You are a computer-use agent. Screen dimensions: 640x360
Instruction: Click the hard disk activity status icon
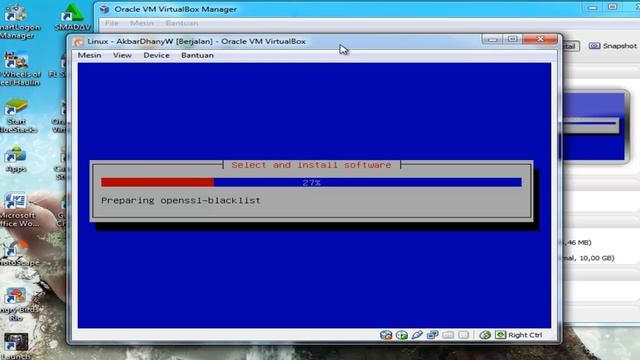[x=386, y=335]
